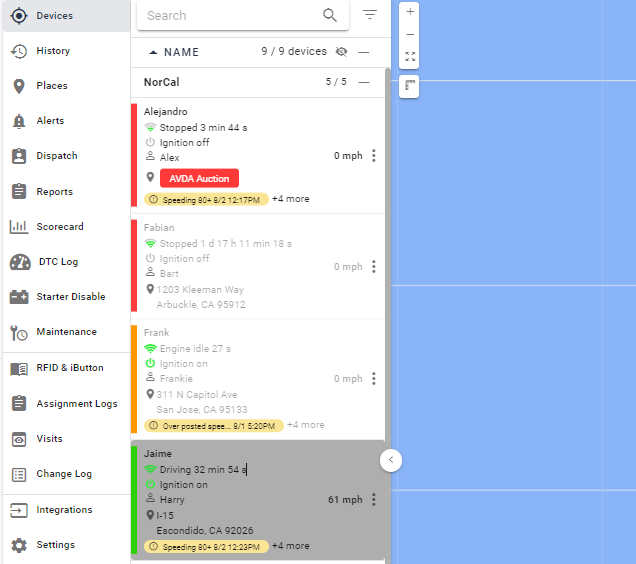Click into the Search input field
This screenshot has width=636, height=564.
point(230,15)
